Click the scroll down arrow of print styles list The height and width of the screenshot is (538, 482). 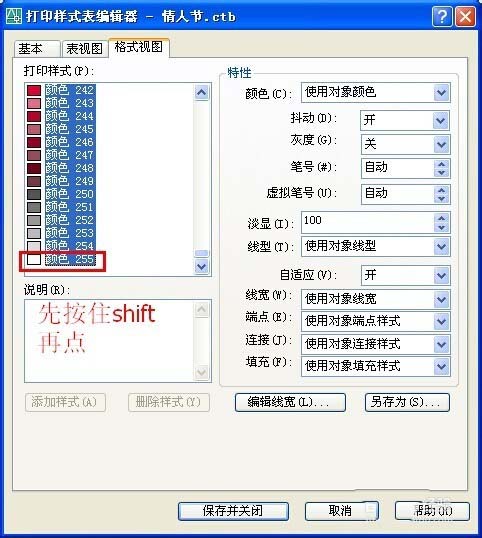tap(201, 266)
